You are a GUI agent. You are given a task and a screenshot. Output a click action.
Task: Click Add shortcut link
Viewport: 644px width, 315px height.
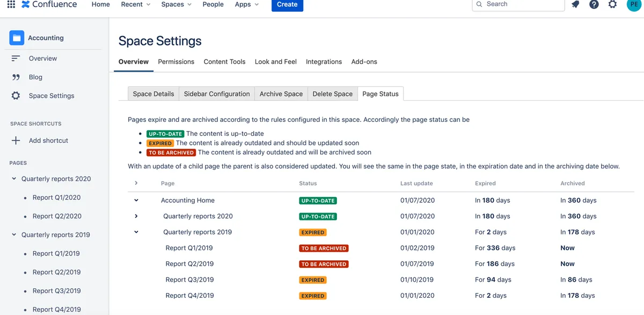click(x=48, y=141)
